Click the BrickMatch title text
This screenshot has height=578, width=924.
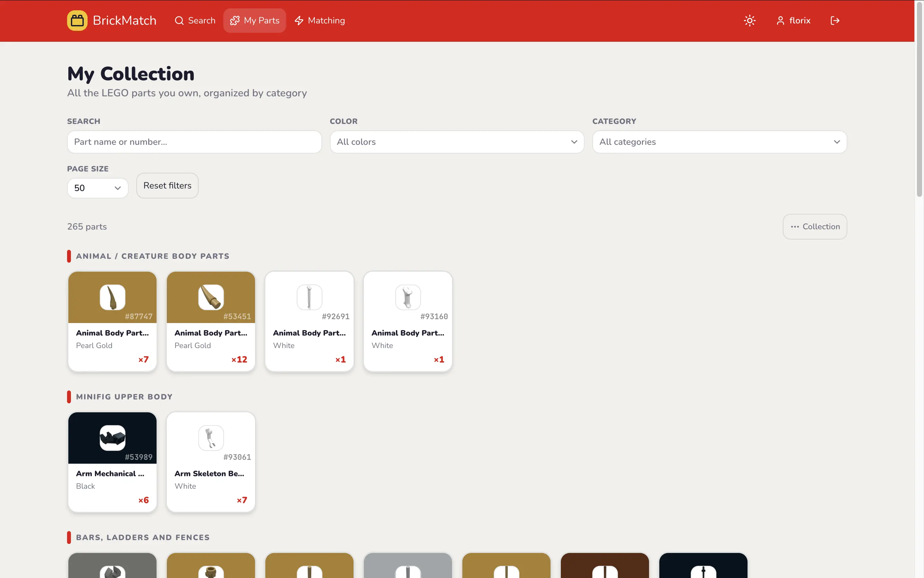pos(124,21)
